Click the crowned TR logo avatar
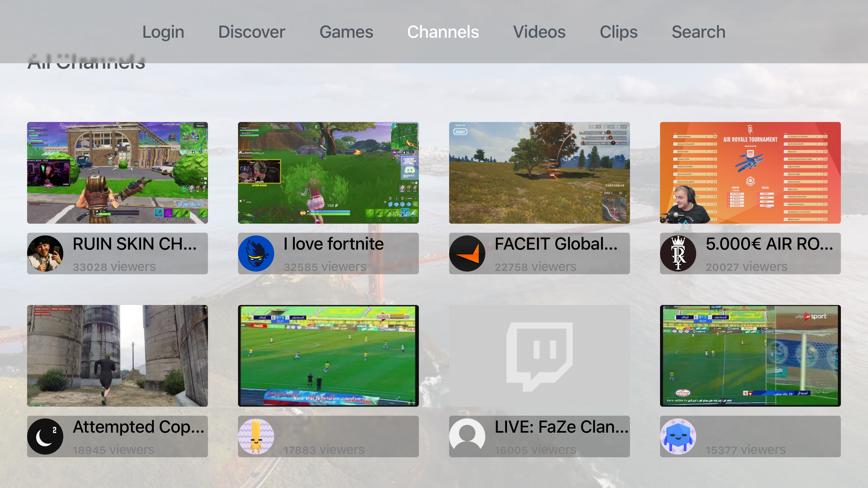This screenshot has height=488, width=868. coord(678,253)
